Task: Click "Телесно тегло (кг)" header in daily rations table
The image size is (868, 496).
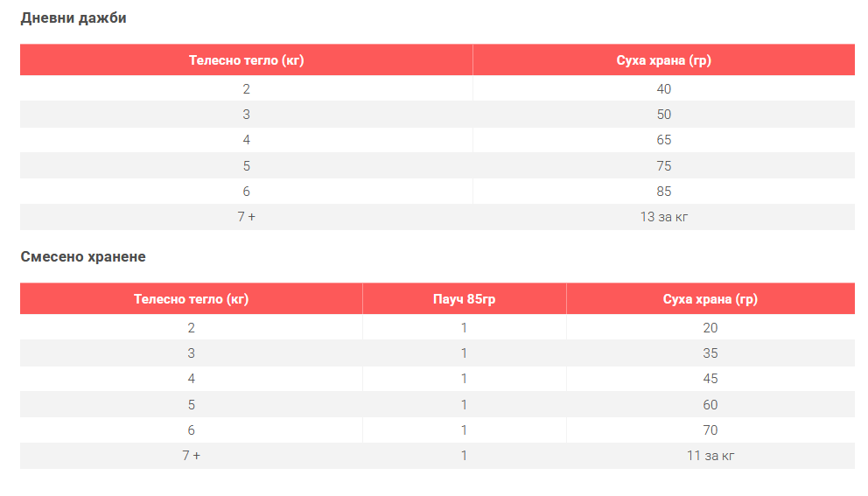Action: pos(246,60)
